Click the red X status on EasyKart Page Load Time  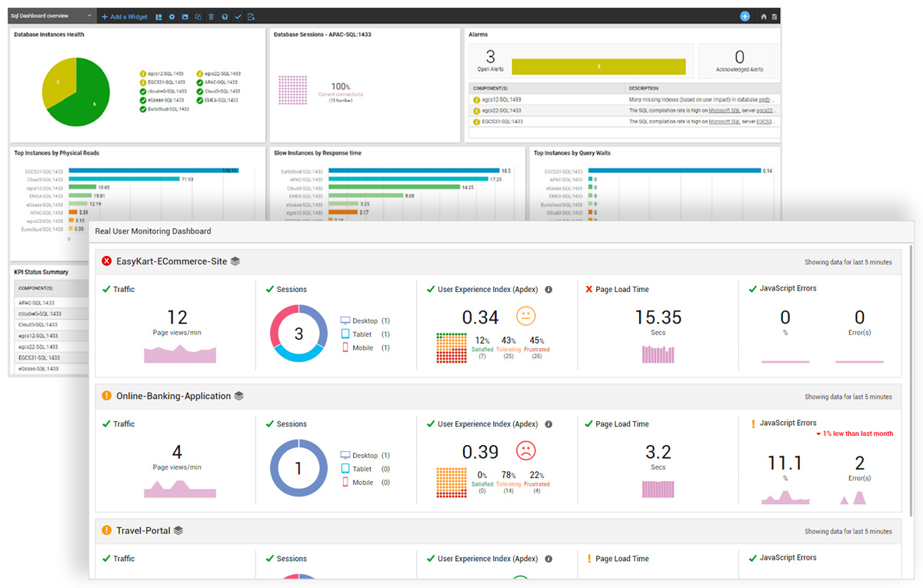pyautogui.click(x=589, y=290)
